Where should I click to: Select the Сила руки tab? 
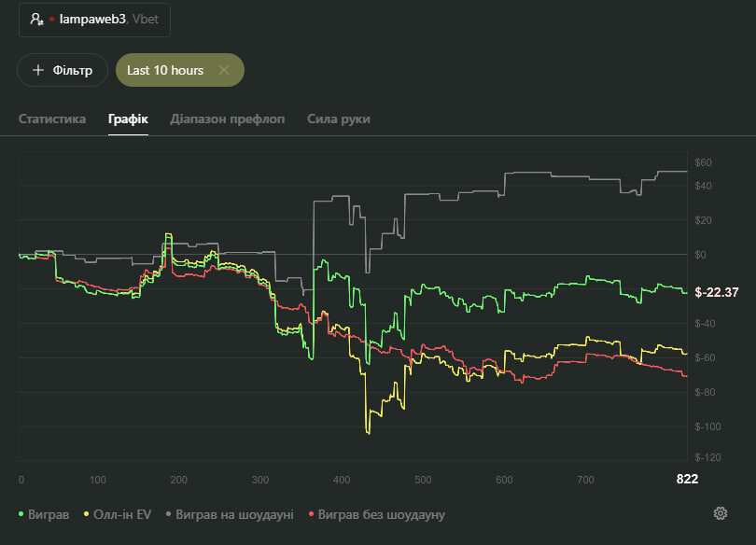(x=338, y=119)
